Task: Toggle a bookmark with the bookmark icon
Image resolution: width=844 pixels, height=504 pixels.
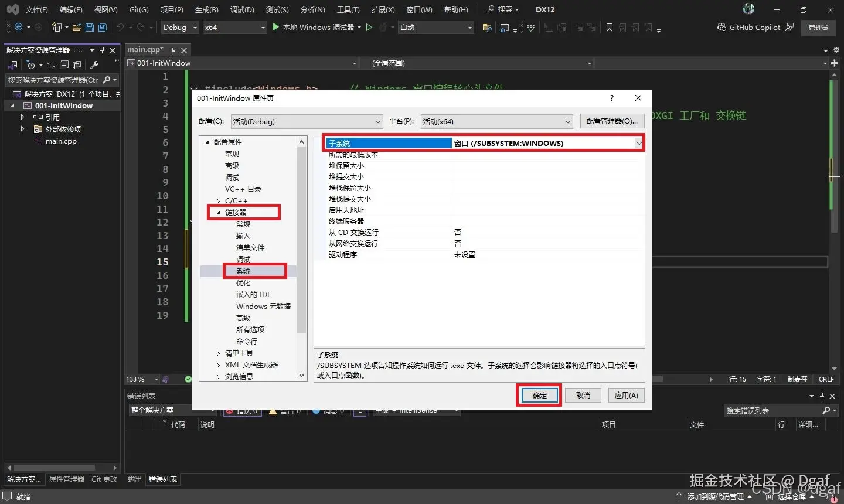Action: [x=610, y=27]
